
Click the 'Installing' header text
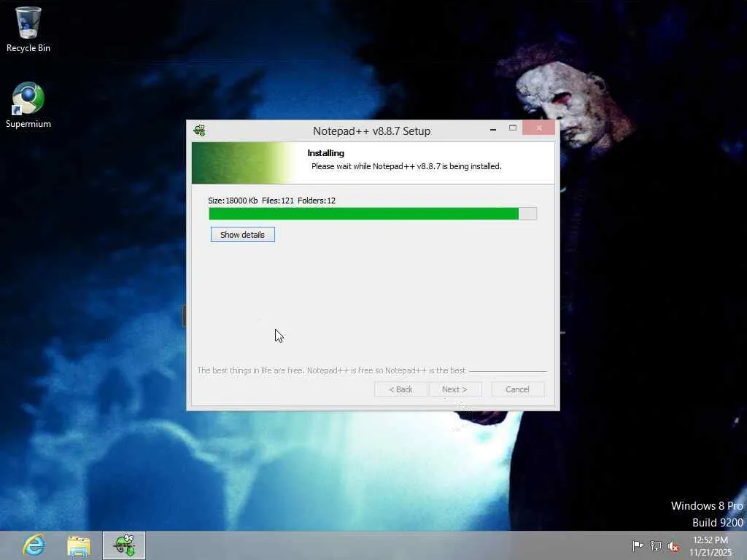pyautogui.click(x=326, y=153)
